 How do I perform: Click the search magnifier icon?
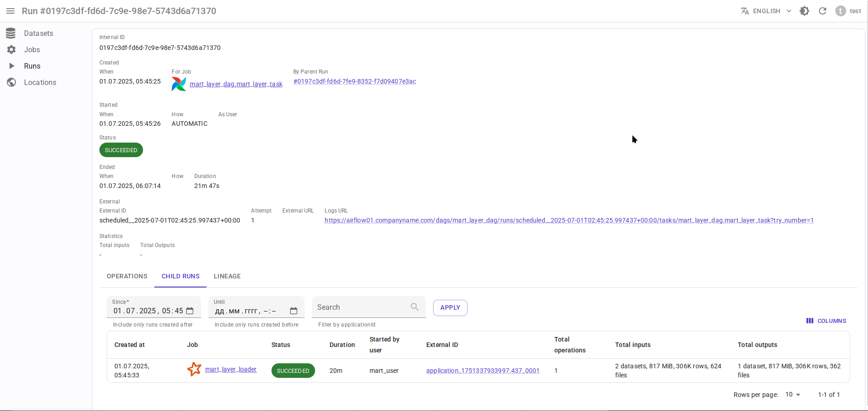click(x=414, y=307)
